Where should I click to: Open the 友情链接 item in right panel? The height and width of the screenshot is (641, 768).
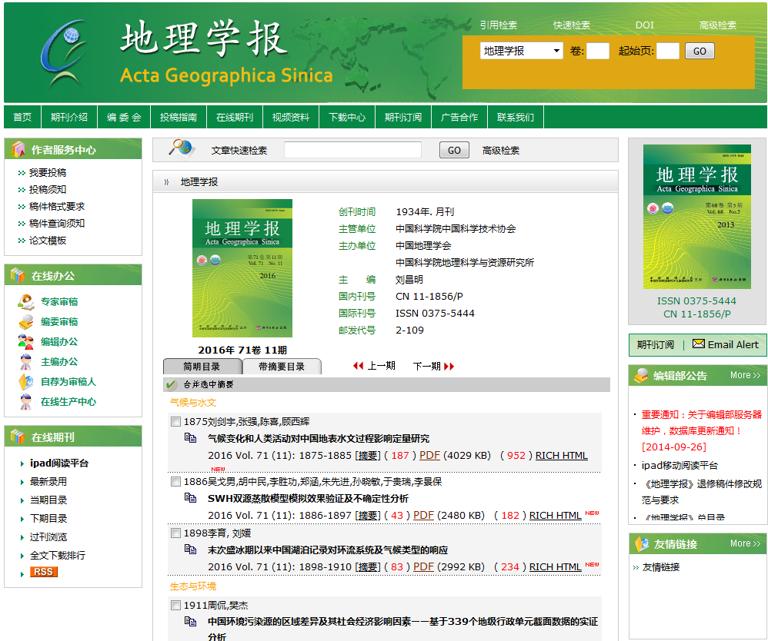tap(661, 567)
